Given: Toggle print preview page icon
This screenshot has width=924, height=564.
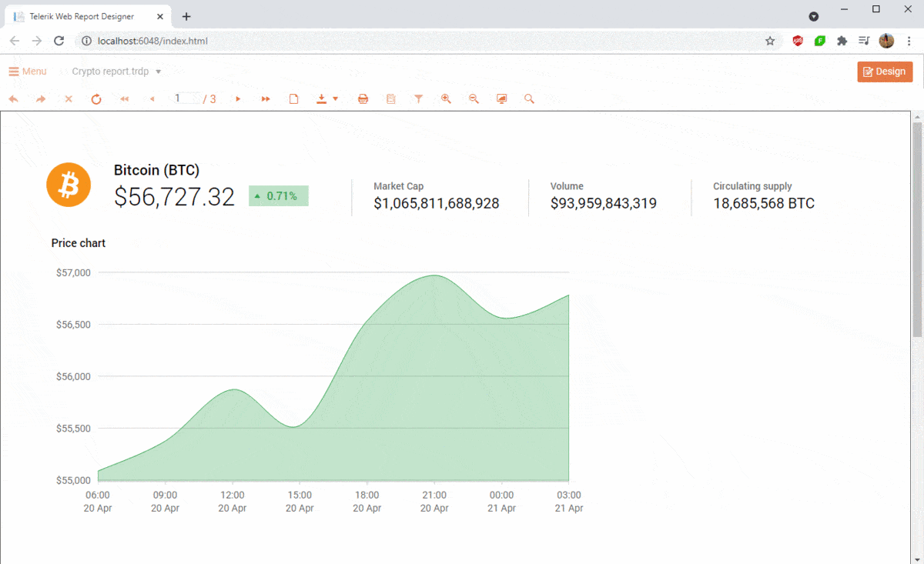Looking at the screenshot, I should pos(293,98).
